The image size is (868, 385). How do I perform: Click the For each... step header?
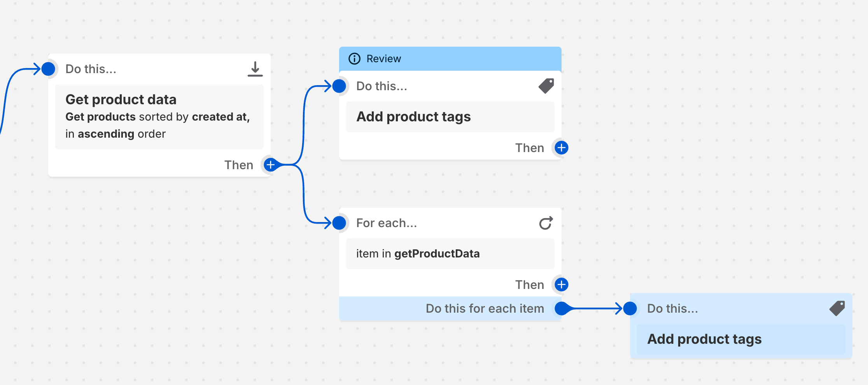click(x=387, y=223)
